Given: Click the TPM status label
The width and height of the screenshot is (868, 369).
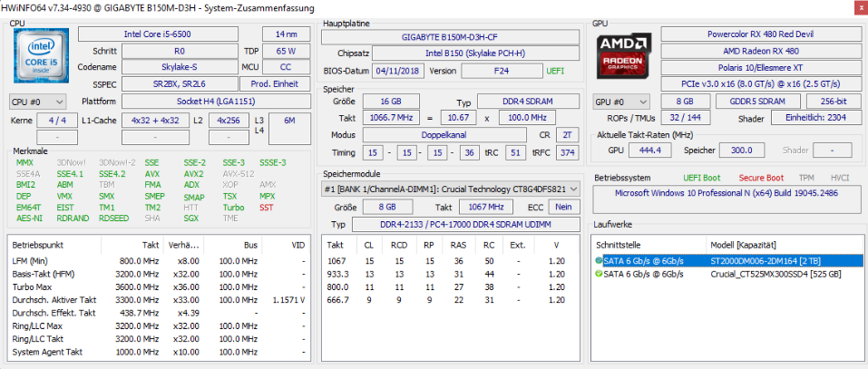Looking at the screenshot, I should pyautogui.click(x=806, y=178).
